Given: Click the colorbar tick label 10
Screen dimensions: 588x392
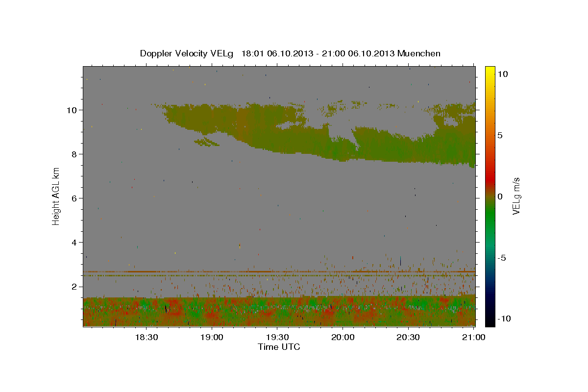Looking at the screenshot, I should [x=502, y=74].
